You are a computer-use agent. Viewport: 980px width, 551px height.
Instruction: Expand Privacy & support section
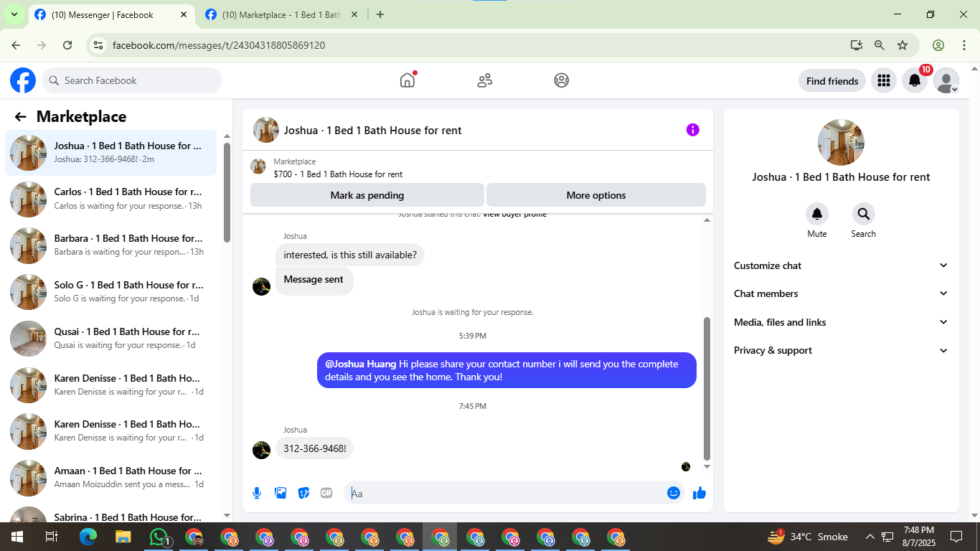(841, 350)
